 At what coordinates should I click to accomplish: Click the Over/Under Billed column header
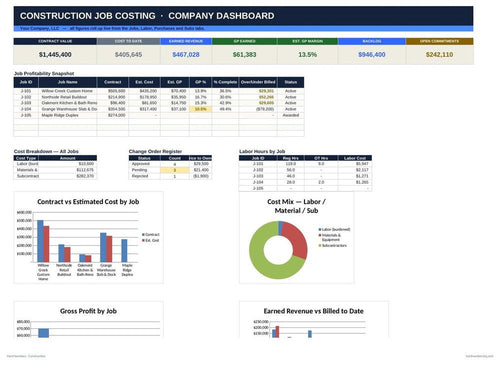258,82
